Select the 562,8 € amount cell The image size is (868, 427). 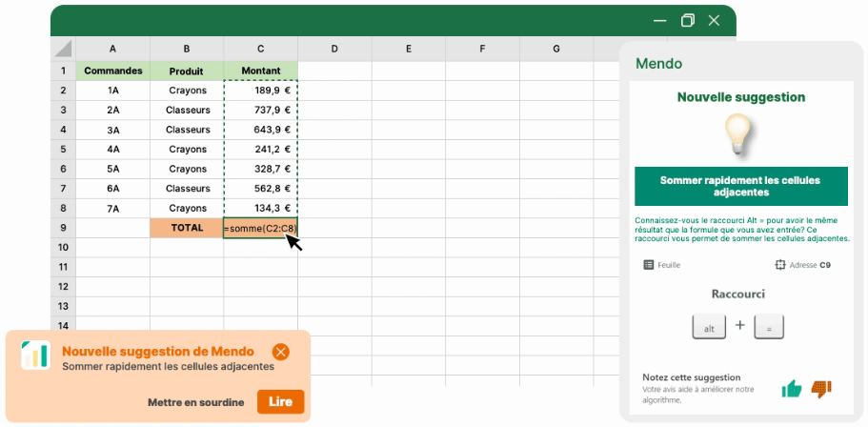click(261, 189)
